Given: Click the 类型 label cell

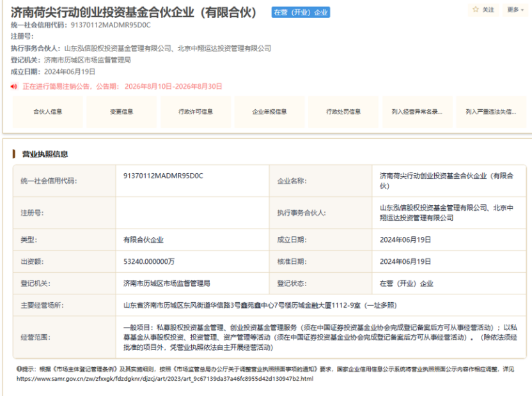Looking at the screenshot, I should pos(65,240).
